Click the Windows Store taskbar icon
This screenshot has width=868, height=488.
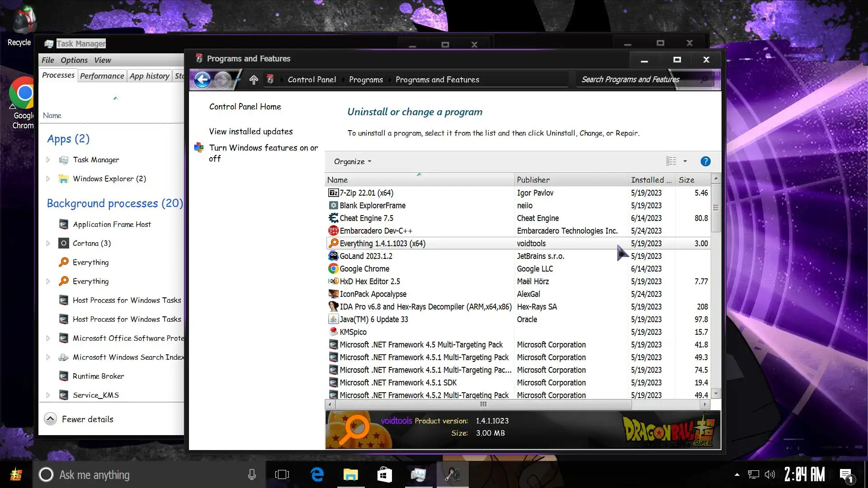pos(384,474)
